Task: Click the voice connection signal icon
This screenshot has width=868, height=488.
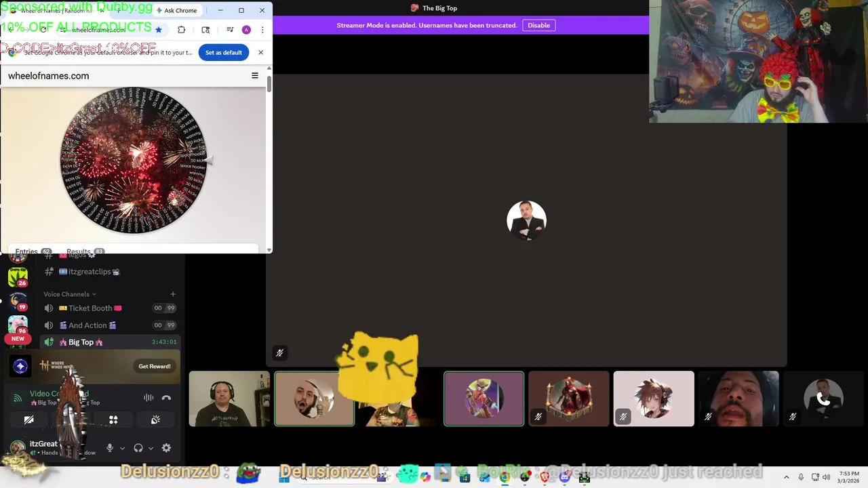Action: [18, 398]
